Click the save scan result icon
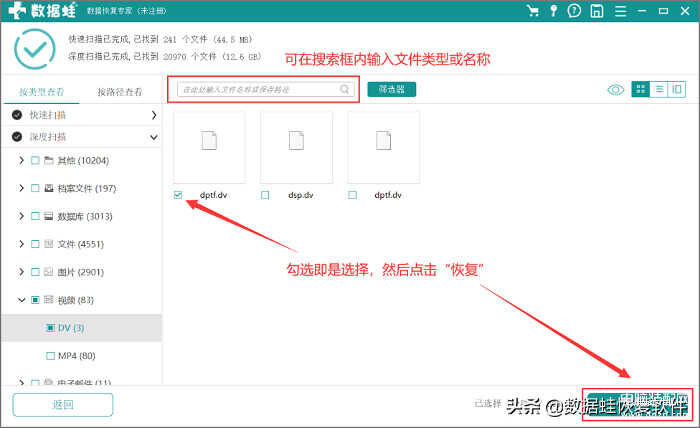Viewport: 700px width, 428px height. [596, 12]
